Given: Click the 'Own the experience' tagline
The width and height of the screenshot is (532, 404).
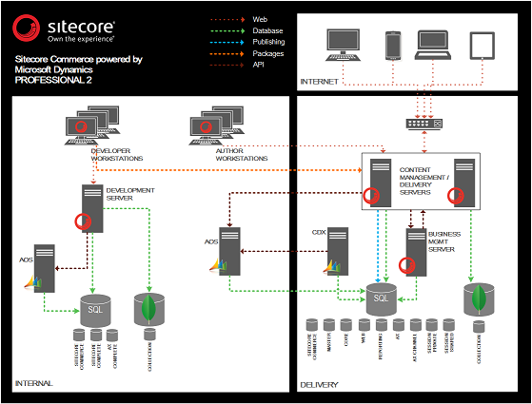Looking at the screenshot, I should [x=81, y=39].
